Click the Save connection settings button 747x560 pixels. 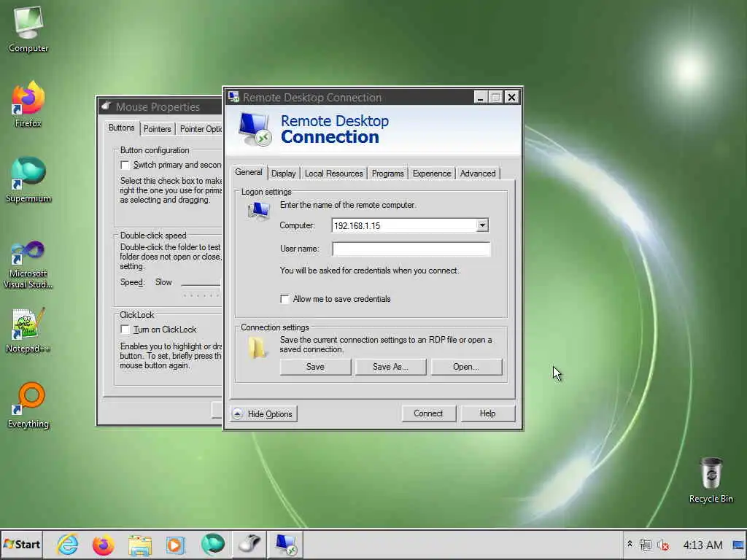click(315, 367)
